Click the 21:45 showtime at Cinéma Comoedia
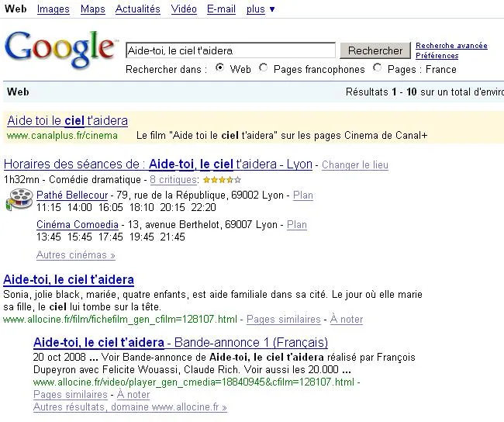This screenshot has width=504, height=422. point(172,237)
